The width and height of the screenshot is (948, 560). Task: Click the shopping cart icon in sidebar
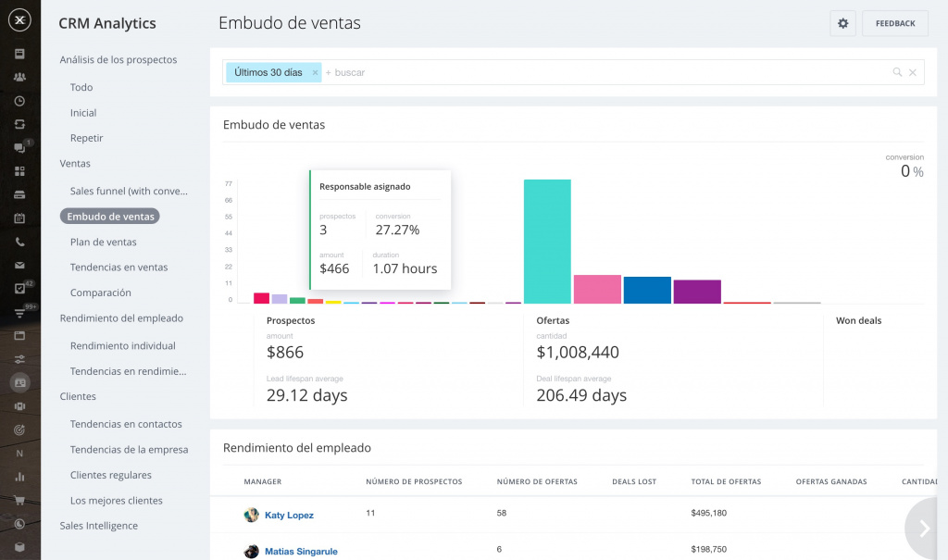pos(19,500)
